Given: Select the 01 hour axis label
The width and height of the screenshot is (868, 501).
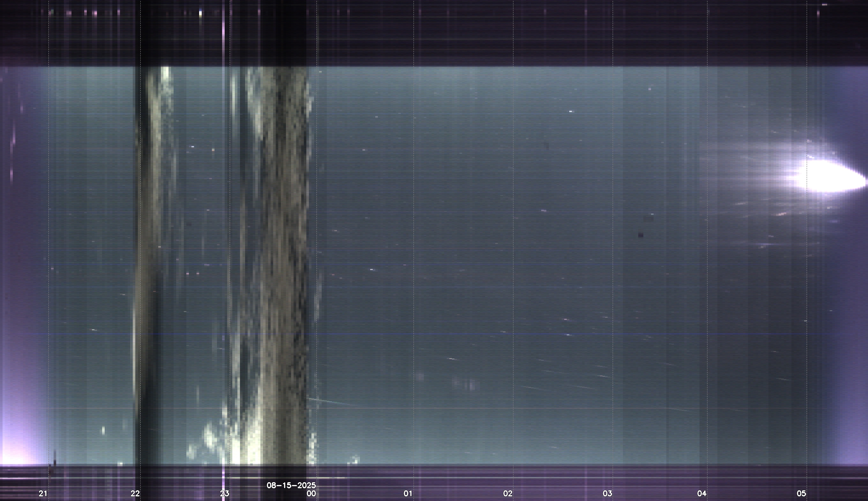Looking at the screenshot, I should point(408,493).
